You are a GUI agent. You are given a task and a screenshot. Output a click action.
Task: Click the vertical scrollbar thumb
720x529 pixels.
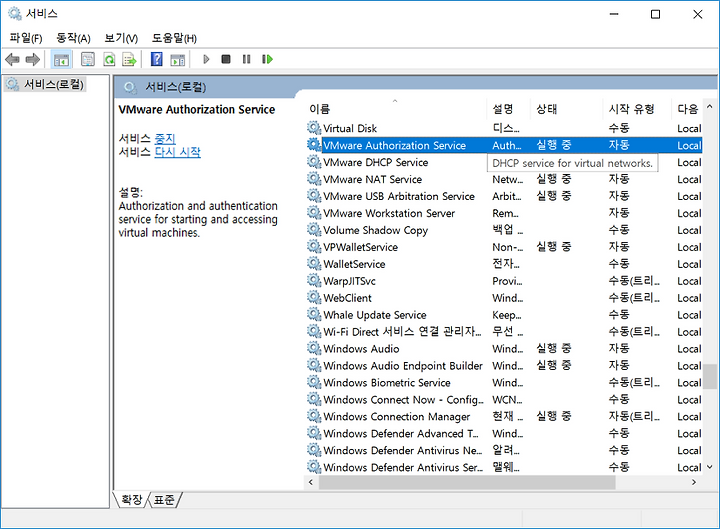(x=710, y=377)
